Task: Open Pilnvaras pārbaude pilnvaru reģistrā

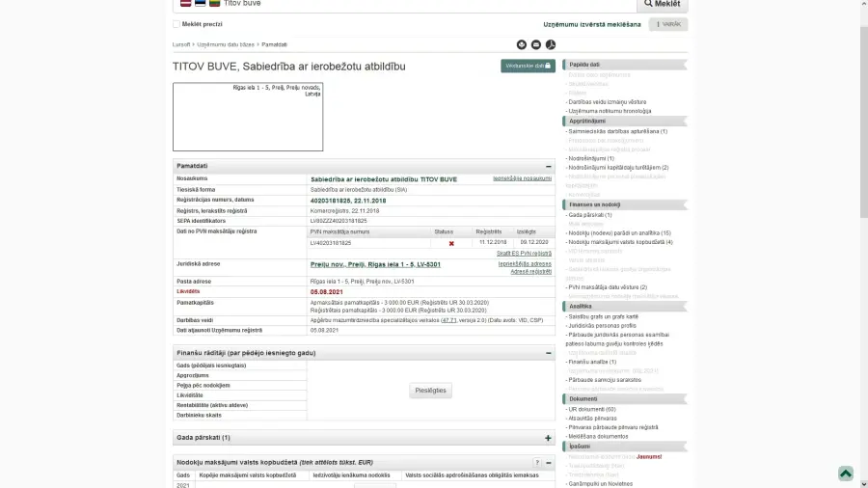Action: [x=613, y=427]
